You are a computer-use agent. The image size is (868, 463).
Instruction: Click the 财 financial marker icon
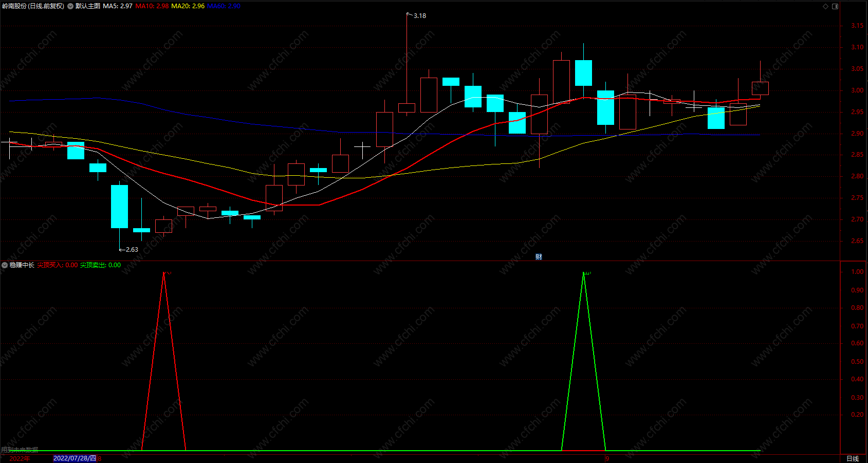pyautogui.click(x=539, y=257)
